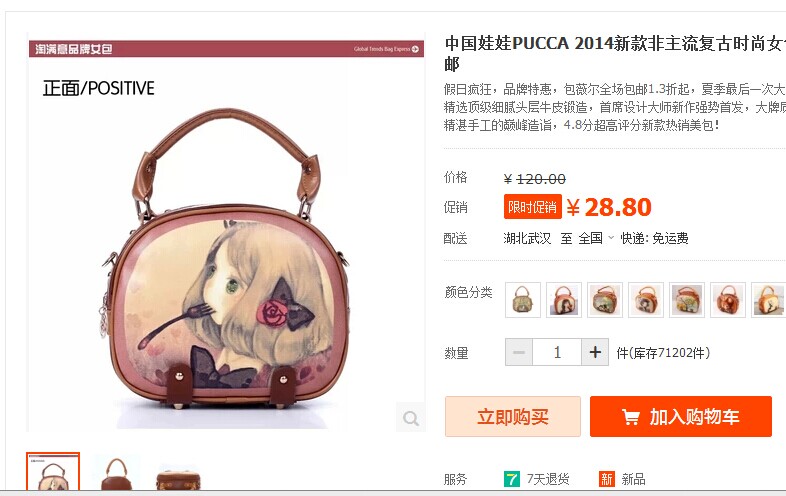Screen dimensions: 786x496
Task: Decrease quantity with the minus button
Action: (x=519, y=352)
